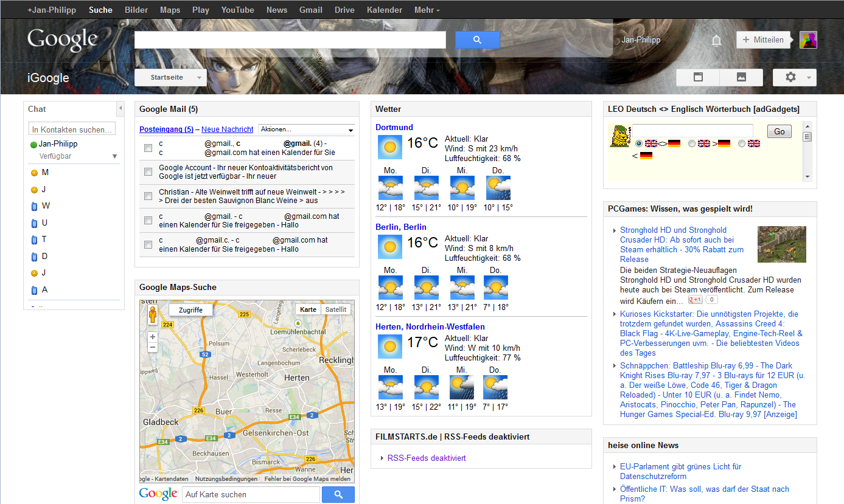Click the Google logo in the header
The image size is (844, 504).
63,40
